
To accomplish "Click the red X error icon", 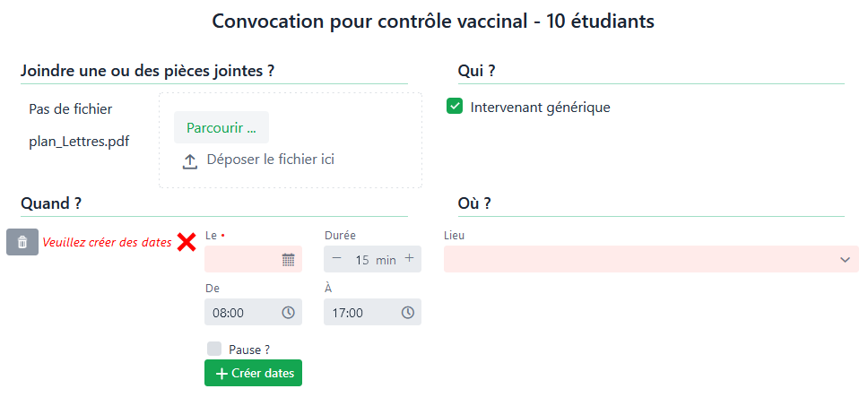I will (x=187, y=242).
